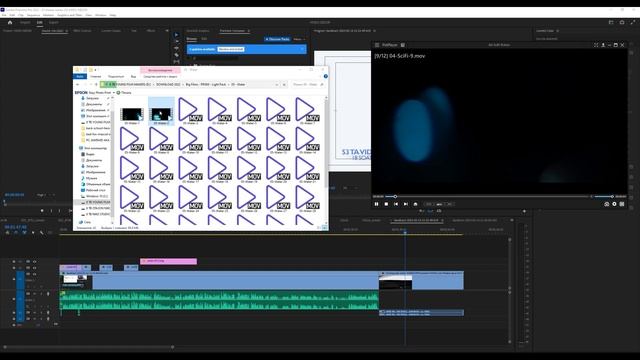Click the Premiere Home icon
The image size is (640, 360).
click(x=10, y=22)
